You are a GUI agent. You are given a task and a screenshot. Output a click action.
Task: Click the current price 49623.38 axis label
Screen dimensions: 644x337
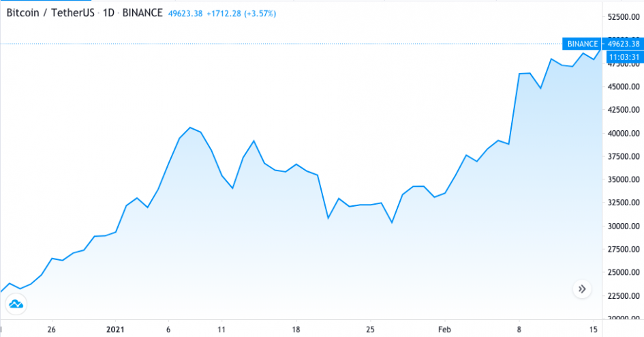(x=624, y=44)
